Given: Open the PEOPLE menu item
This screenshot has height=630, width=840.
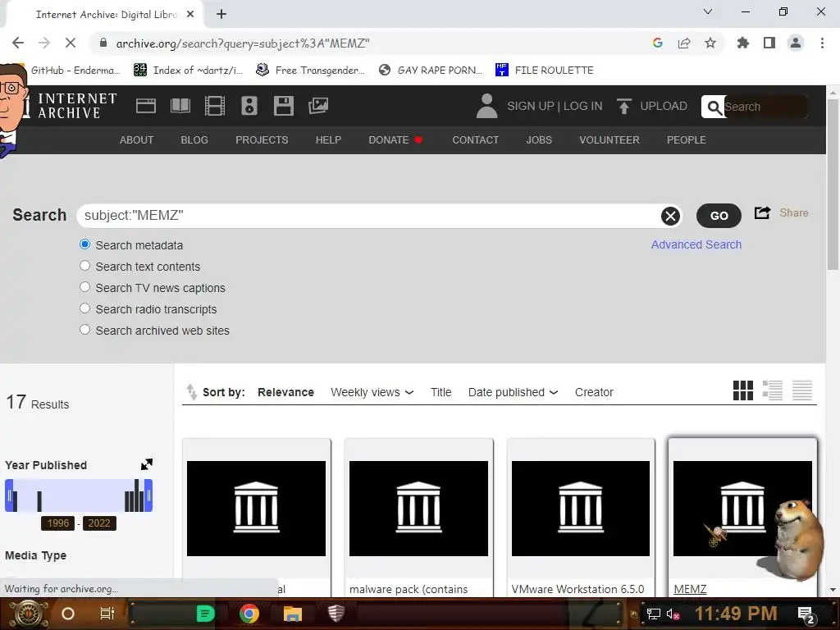Looking at the screenshot, I should [x=687, y=139].
